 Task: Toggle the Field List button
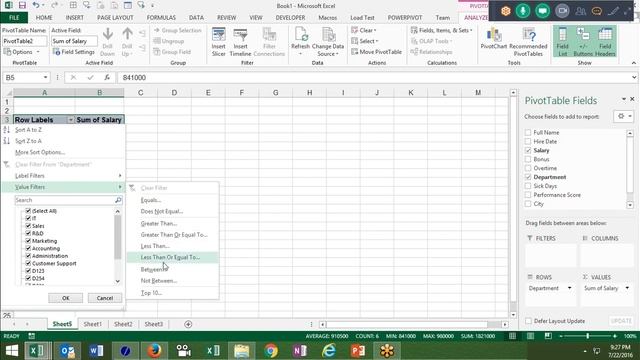click(562, 42)
